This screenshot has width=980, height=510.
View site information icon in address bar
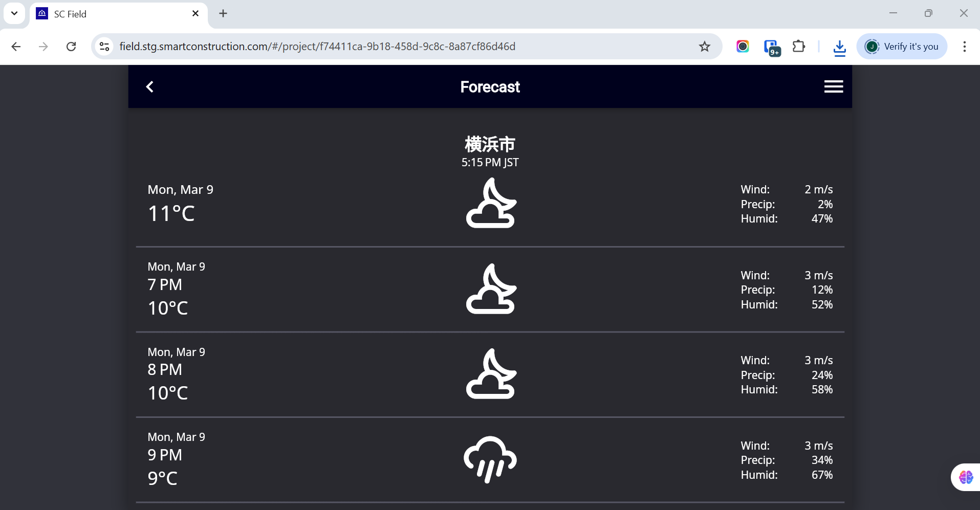[104, 47]
